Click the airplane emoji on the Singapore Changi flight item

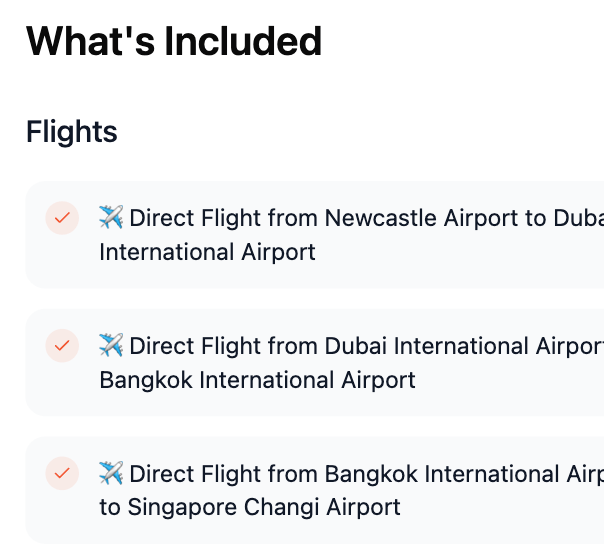(x=111, y=473)
